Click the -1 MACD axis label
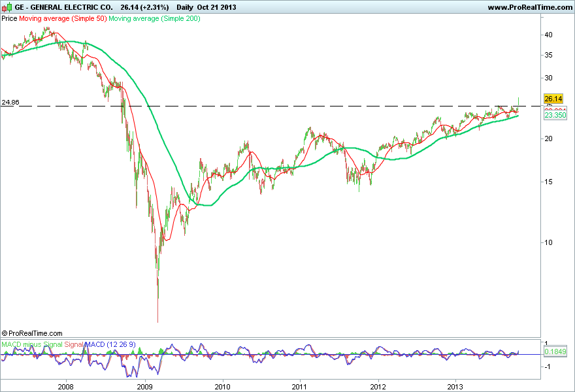Viewport: 575px width, 392px height. (x=548, y=367)
